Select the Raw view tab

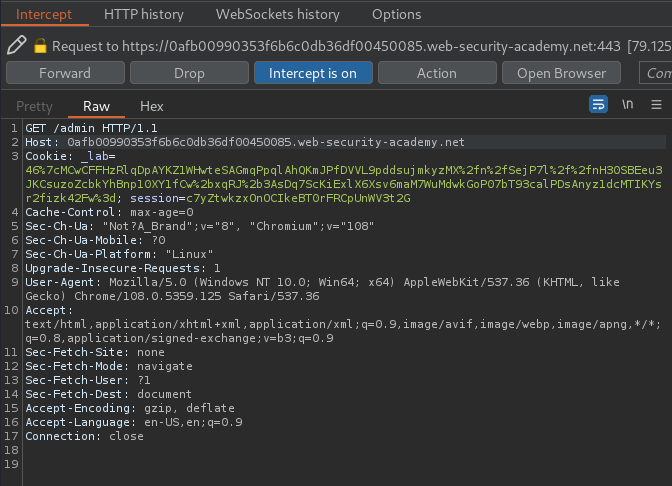click(96, 106)
